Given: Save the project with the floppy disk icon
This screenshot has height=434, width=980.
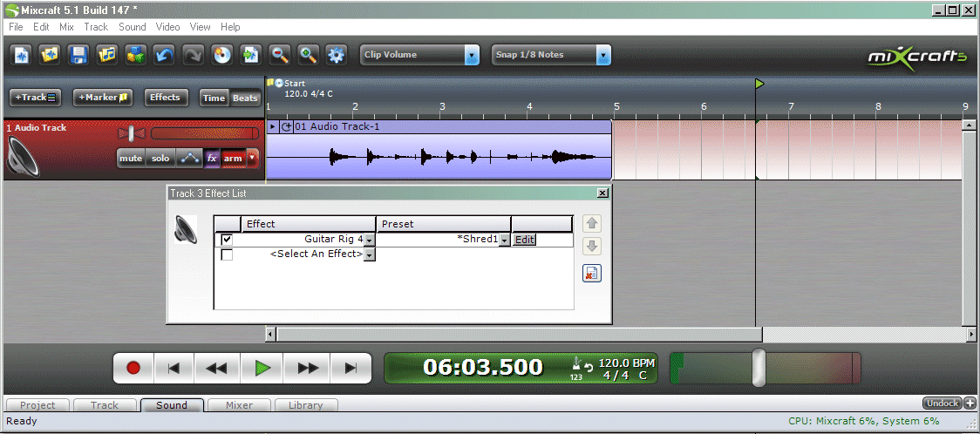Looking at the screenshot, I should 79,55.
